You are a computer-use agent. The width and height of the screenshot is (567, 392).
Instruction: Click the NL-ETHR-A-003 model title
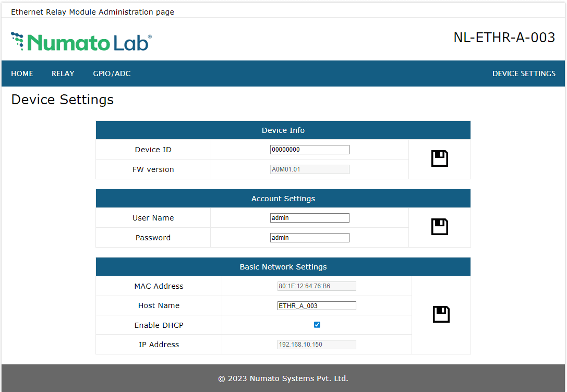[x=504, y=38]
